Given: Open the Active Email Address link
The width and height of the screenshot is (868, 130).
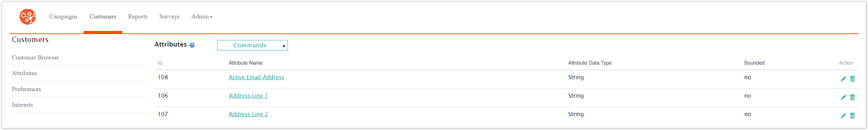Looking at the screenshot, I should pyautogui.click(x=256, y=77).
